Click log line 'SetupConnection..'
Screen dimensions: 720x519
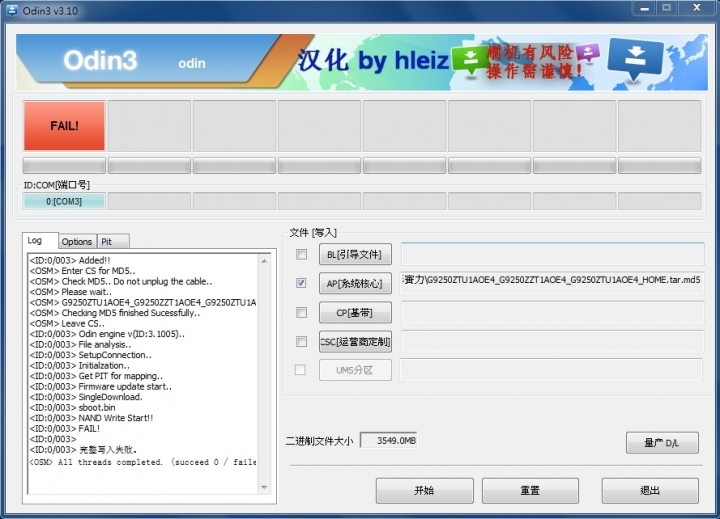90,355
